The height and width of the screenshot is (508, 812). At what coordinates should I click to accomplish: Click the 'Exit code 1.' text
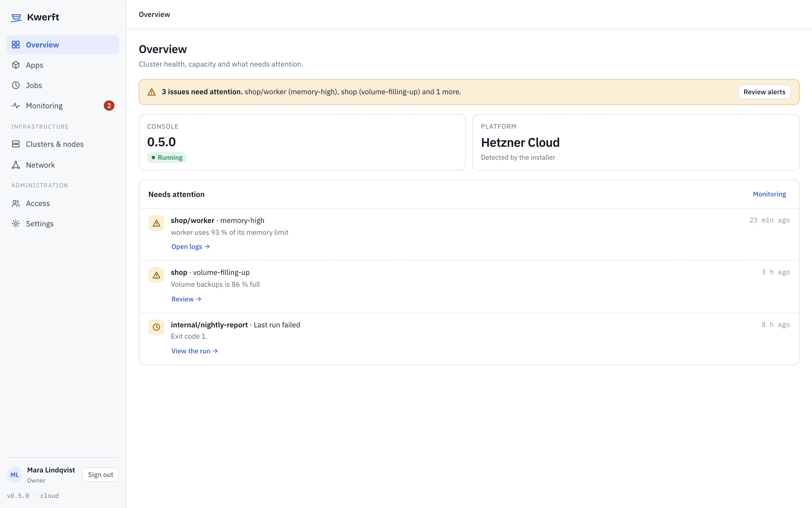pos(189,336)
